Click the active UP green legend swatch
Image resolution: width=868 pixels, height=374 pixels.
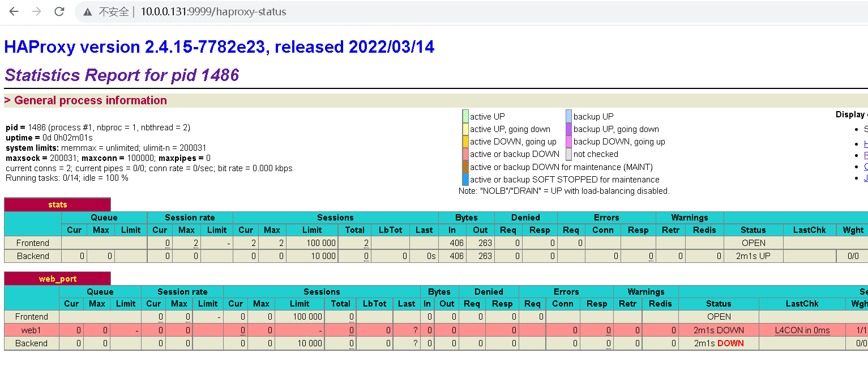(x=465, y=116)
